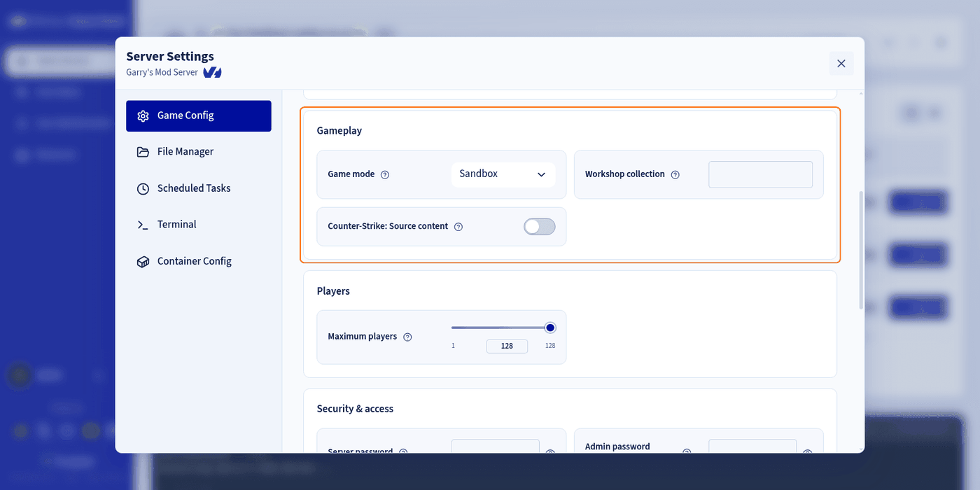980x490 pixels.
Task: Click the Security & access heading
Action: (x=355, y=409)
